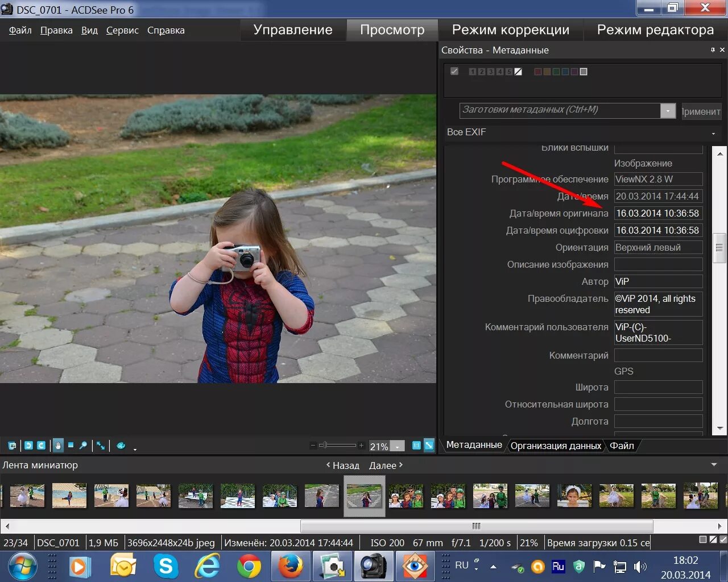Open Skype from the taskbar
Image resolution: width=728 pixels, height=582 pixels.
point(166,566)
